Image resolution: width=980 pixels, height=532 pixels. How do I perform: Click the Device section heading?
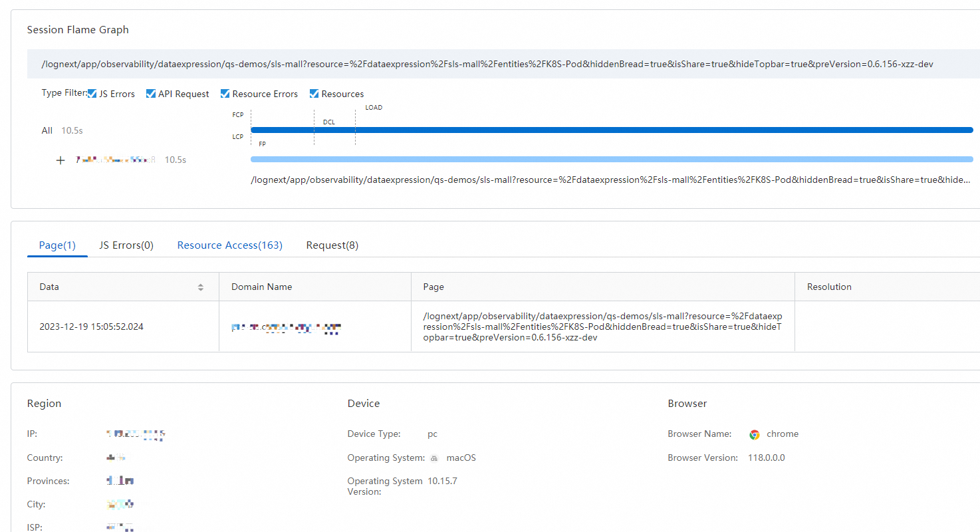364,404
